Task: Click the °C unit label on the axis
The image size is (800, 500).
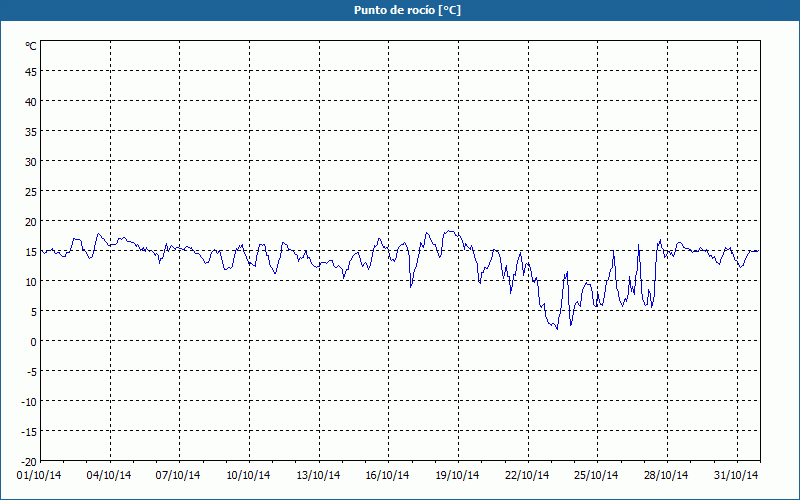Action: pos(31,46)
